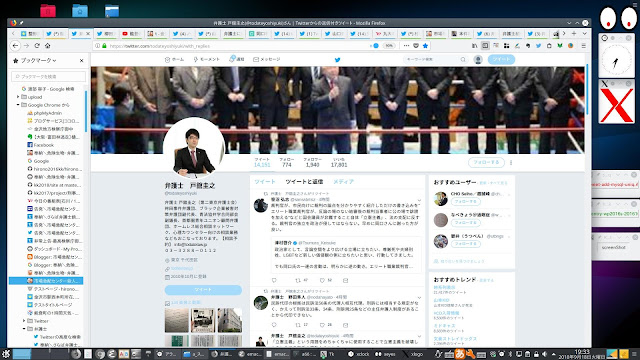
Task: Go back with the browser back arrow
Action: point(16,46)
